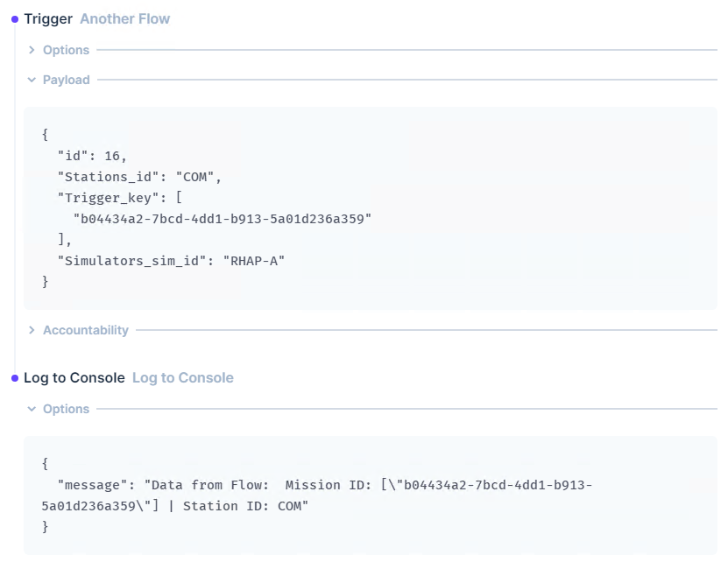This screenshot has width=728, height=569.
Task: Click the "Trigger_key" line in the payload
Action: click(x=120, y=198)
